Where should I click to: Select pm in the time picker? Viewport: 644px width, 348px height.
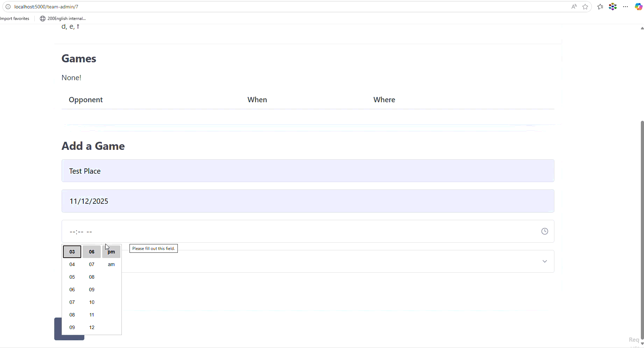tap(111, 252)
